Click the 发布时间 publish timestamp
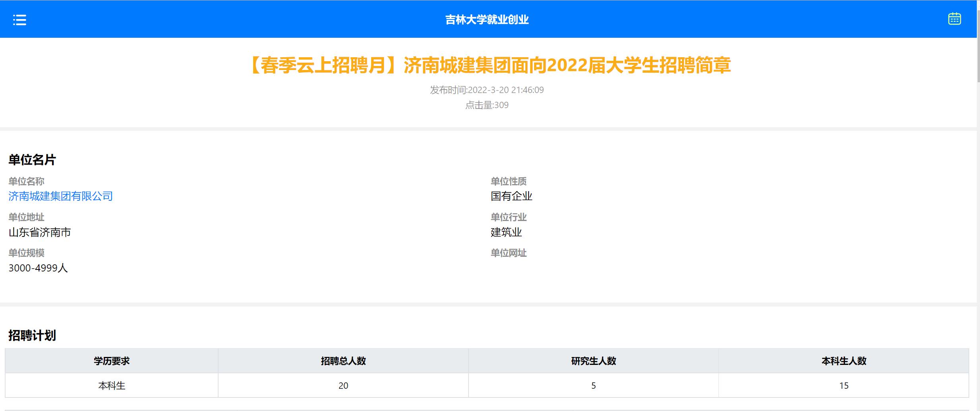Screen dimensions: 980x411 click(x=487, y=90)
